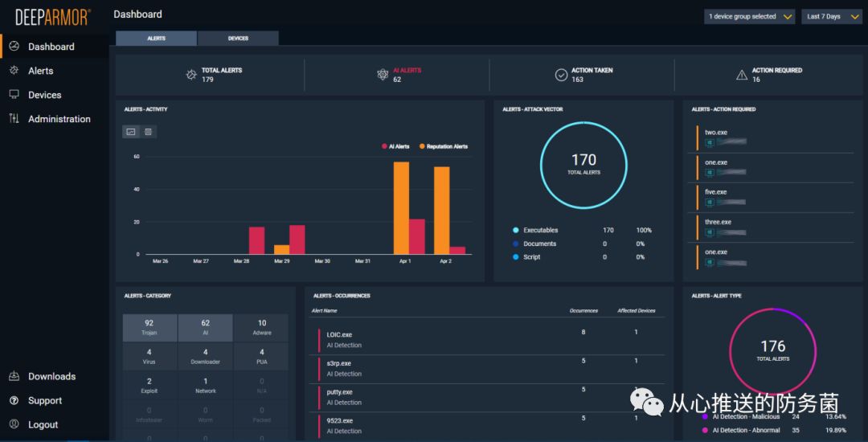Screen dimensions: 868x442
Task: Click Documents legend dot
Action: point(515,244)
